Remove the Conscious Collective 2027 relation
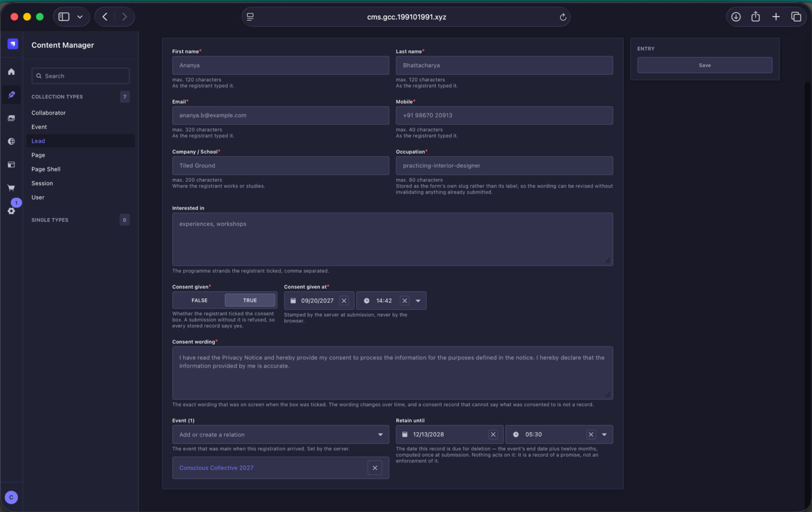The image size is (812, 512). [x=375, y=468]
